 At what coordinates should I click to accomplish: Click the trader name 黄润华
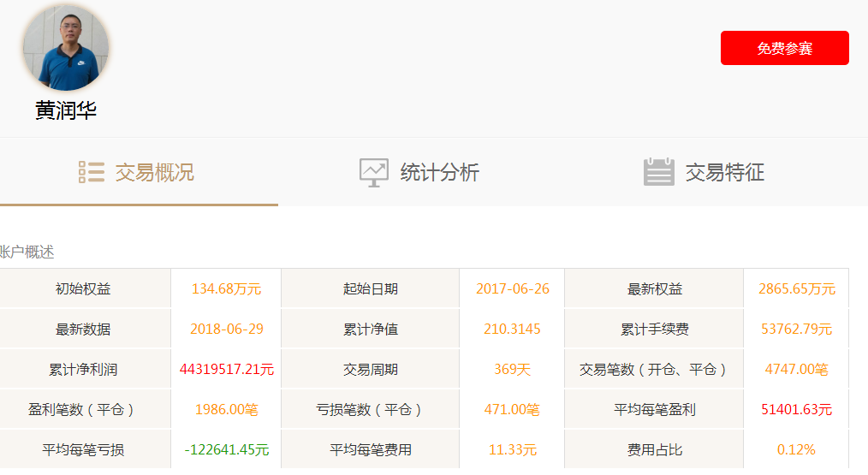coord(66,111)
